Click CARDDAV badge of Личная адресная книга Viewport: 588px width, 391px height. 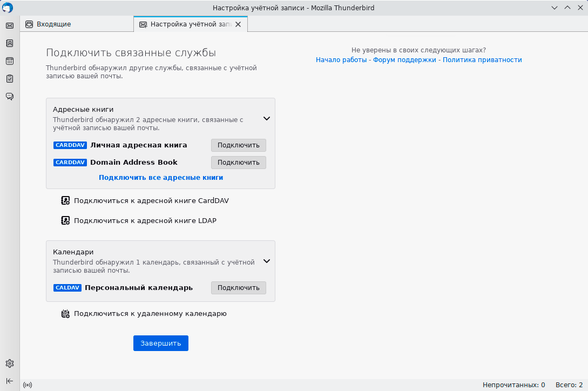[x=70, y=145]
